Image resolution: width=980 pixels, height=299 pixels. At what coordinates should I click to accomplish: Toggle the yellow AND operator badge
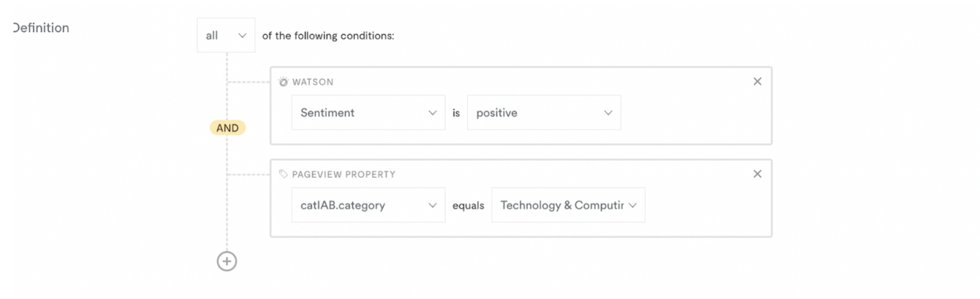227,128
